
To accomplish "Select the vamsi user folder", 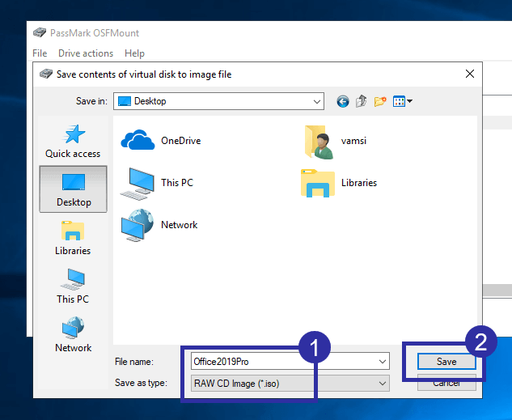I will [x=336, y=142].
